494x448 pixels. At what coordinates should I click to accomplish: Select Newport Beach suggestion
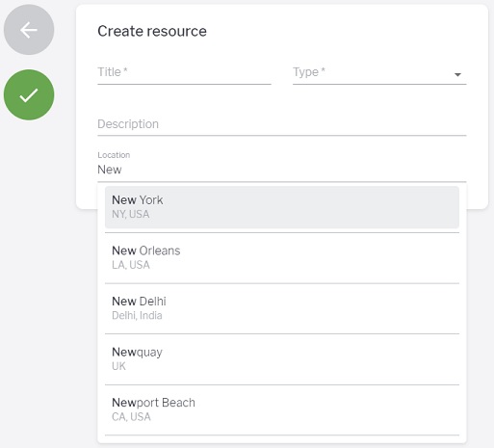click(282, 409)
